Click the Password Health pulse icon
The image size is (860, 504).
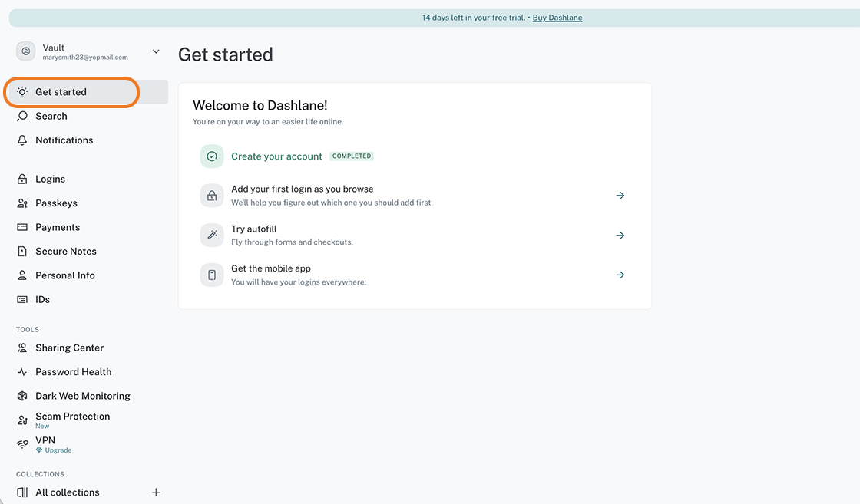point(22,372)
